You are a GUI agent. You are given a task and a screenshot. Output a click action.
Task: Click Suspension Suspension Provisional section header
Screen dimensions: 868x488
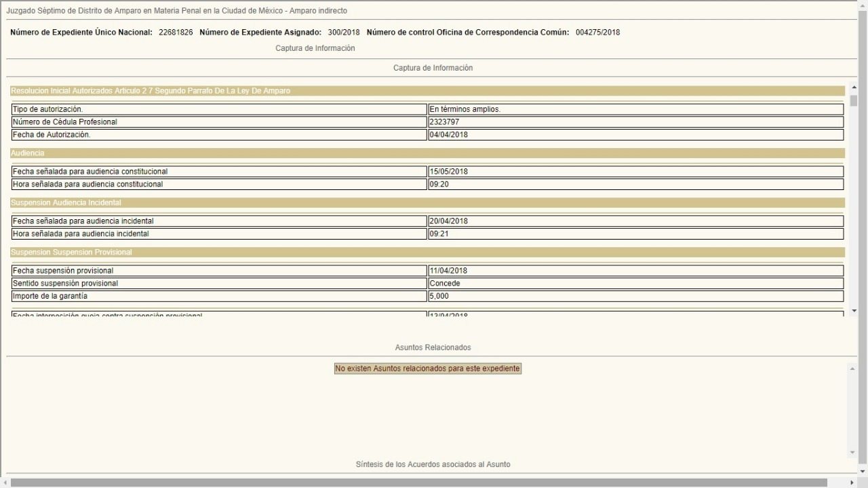(x=427, y=252)
